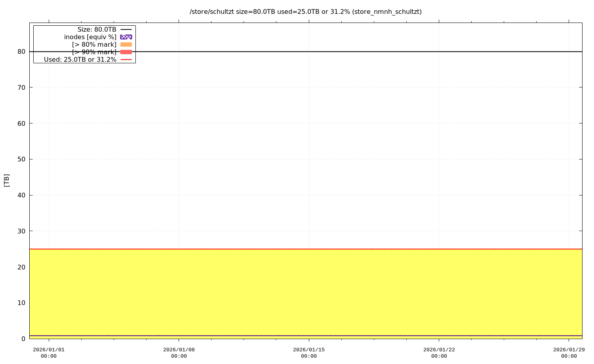
Task: Click the 0 tick on the y-axis
Action: click(23, 339)
